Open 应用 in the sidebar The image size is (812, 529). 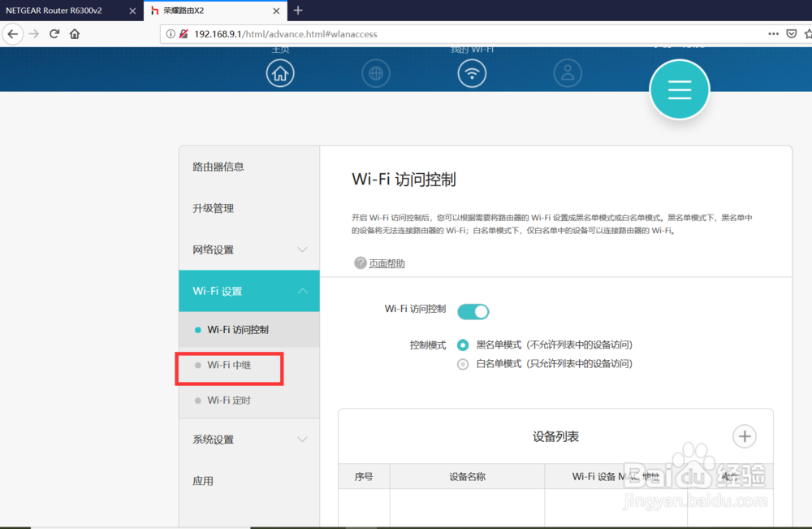pyautogui.click(x=249, y=481)
